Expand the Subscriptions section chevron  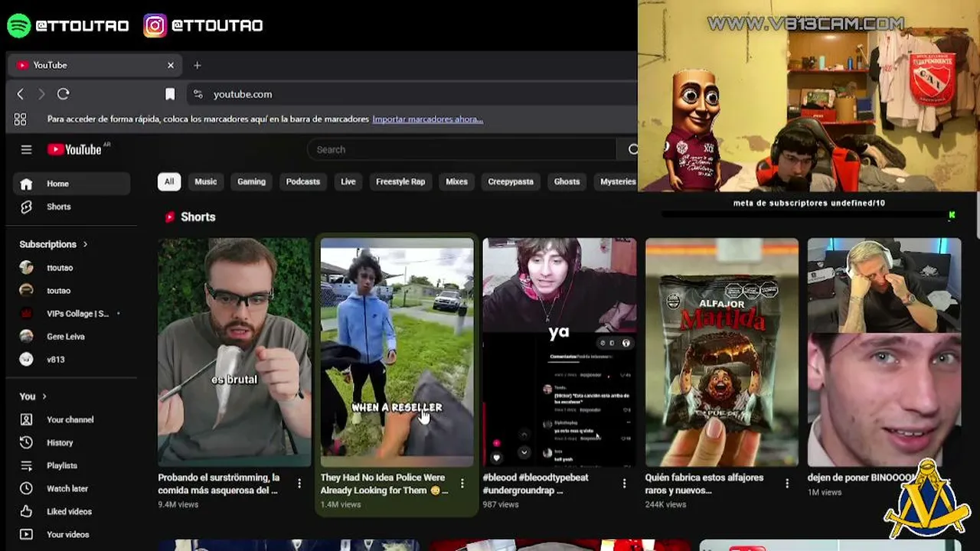[x=85, y=244]
